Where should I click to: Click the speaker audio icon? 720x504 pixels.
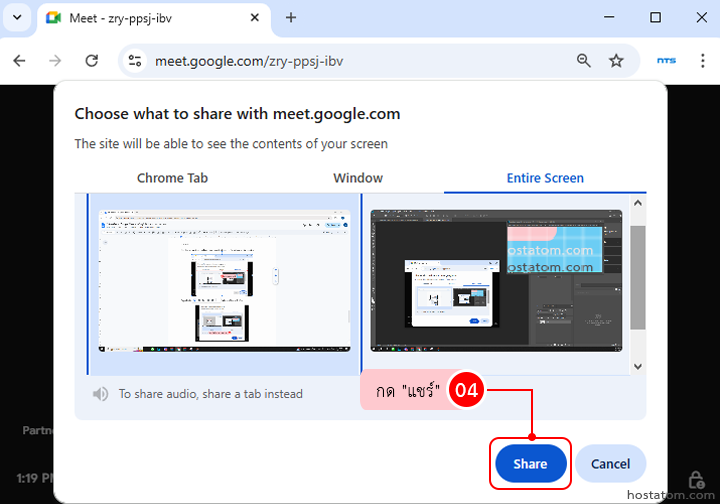click(101, 394)
